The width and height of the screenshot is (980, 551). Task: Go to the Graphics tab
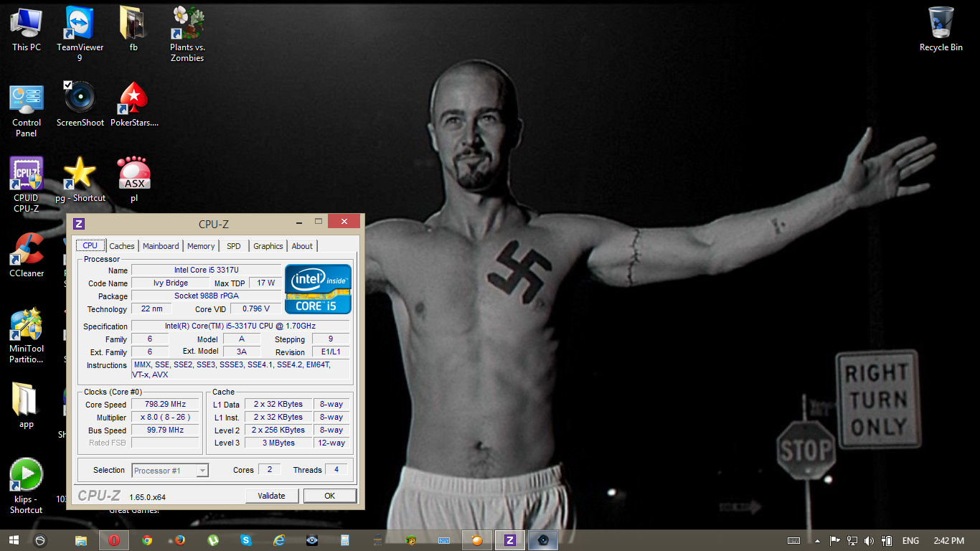pyautogui.click(x=268, y=246)
